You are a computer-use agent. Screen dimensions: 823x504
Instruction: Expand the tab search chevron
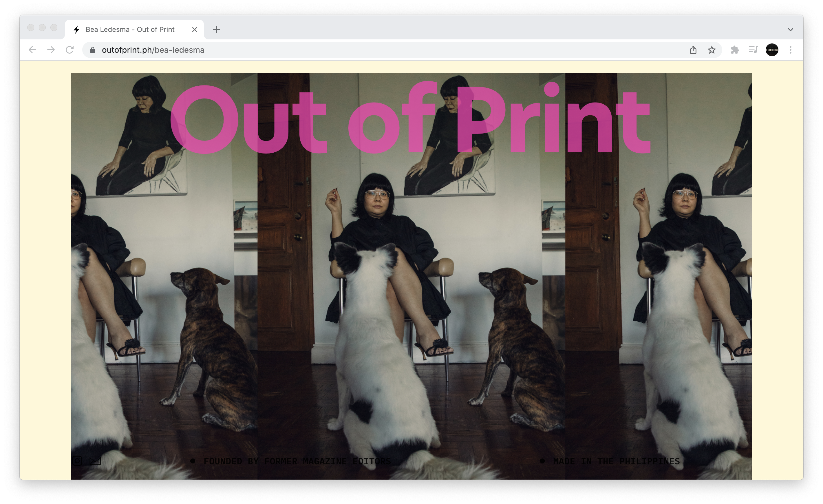(790, 29)
